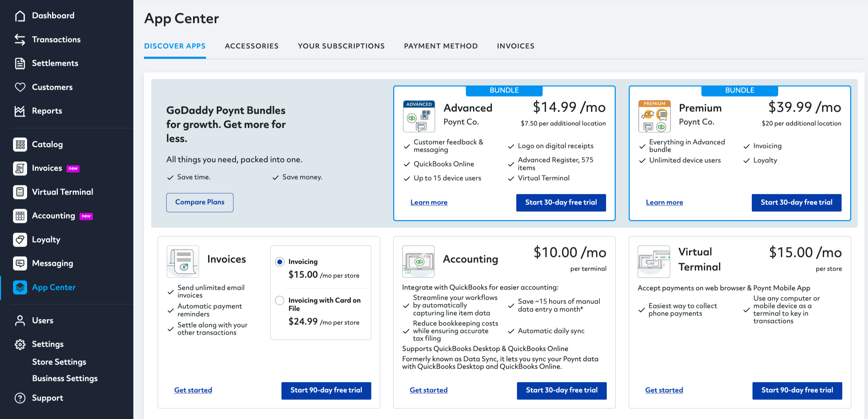This screenshot has width=868, height=419.
Task: Click the Invoices sidebar icon
Action: click(x=20, y=168)
